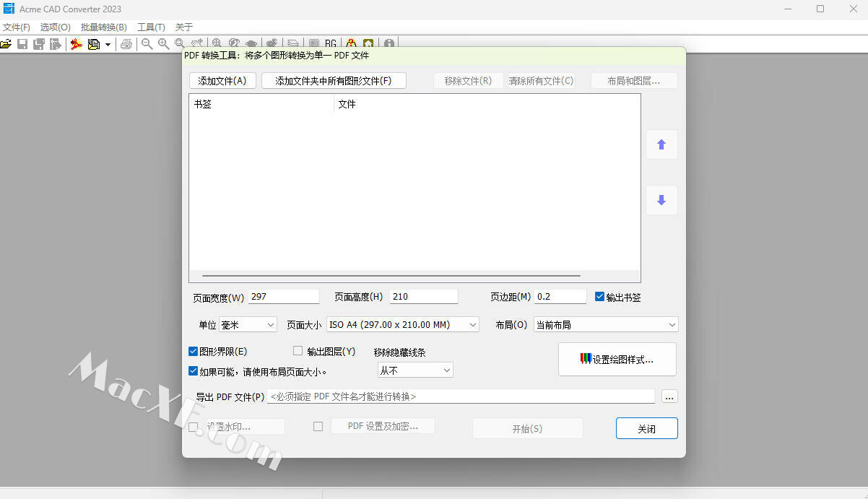Open the 批量转换(B) menu
Image resolution: width=868 pixels, height=499 pixels.
pos(103,27)
